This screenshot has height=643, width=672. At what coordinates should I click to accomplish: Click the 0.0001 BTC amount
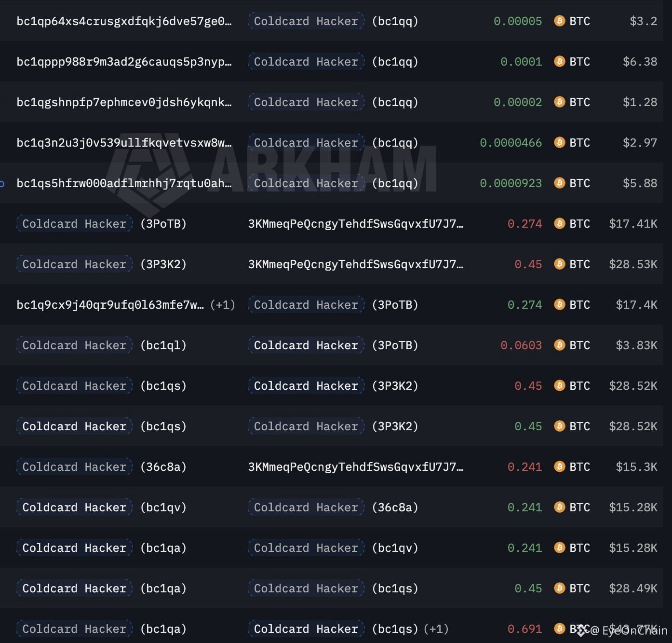coord(521,62)
